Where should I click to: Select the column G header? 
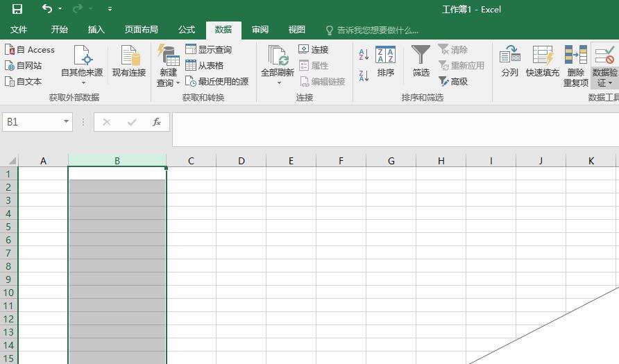point(391,161)
